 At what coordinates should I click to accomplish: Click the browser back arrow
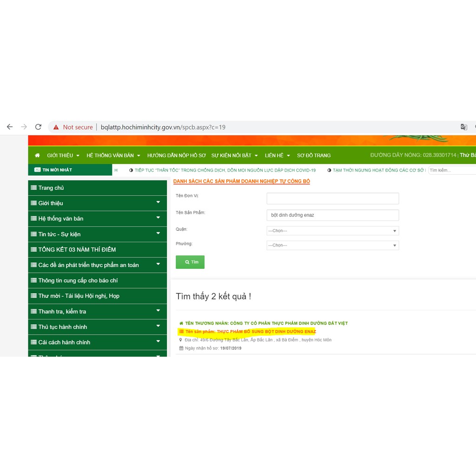coord(9,127)
